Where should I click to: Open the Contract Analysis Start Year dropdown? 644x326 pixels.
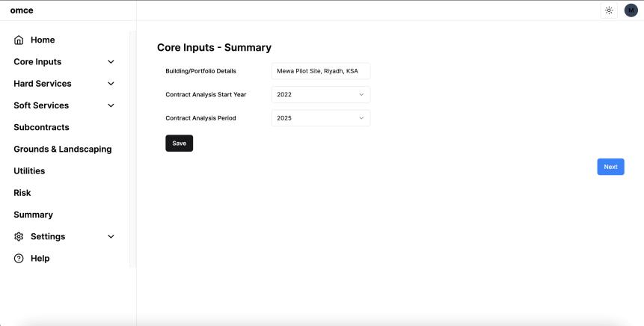pos(320,95)
